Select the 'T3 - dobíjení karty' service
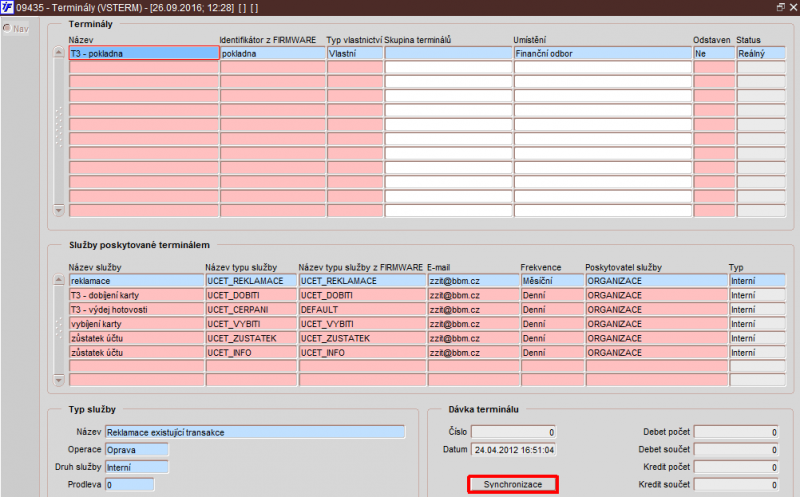 pyautogui.click(x=136, y=295)
